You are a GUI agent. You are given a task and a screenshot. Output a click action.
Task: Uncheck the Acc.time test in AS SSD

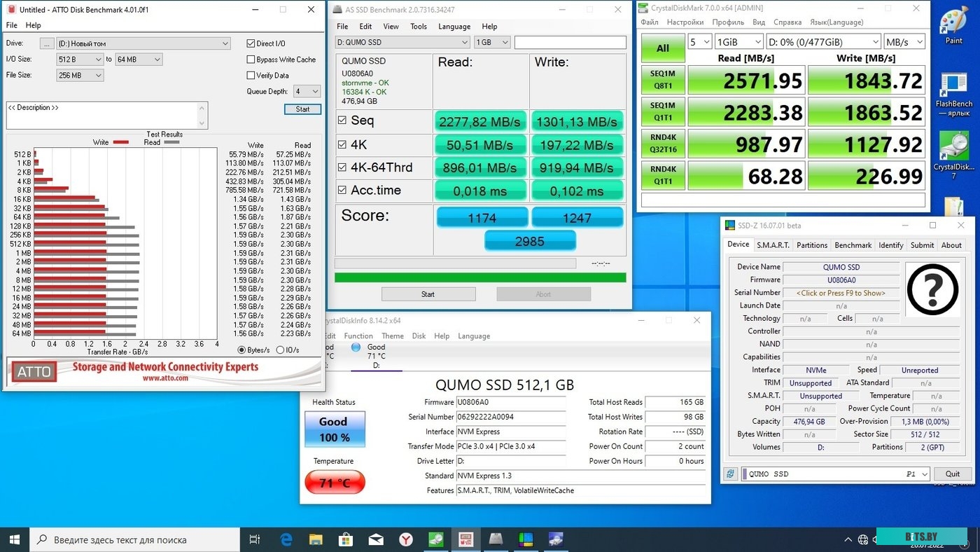(x=342, y=191)
